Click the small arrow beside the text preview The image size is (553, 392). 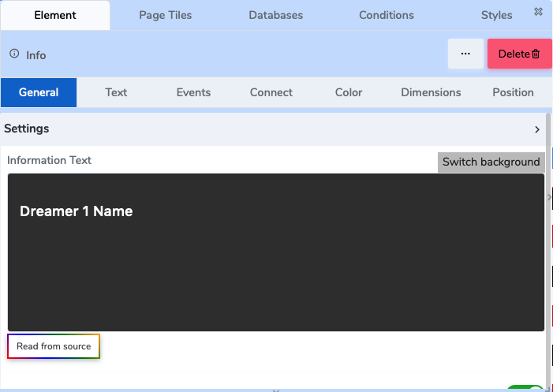[x=549, y=197]
